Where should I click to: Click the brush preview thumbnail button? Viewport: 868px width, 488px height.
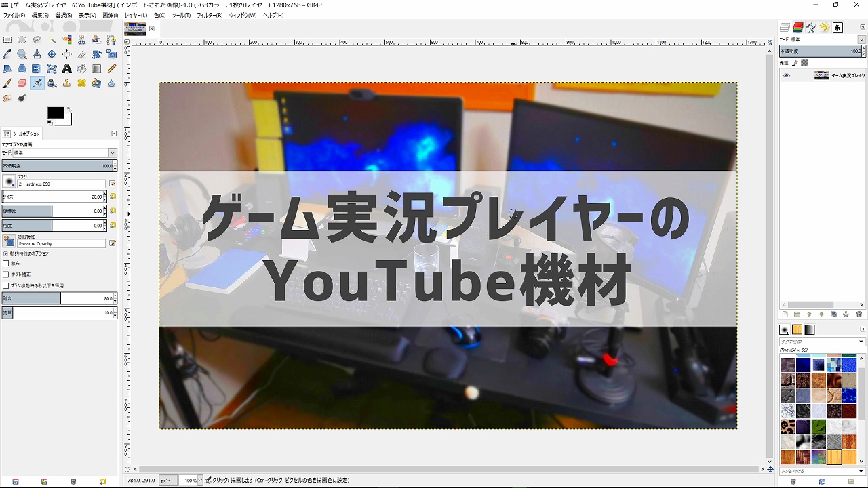tap(9, 181)
